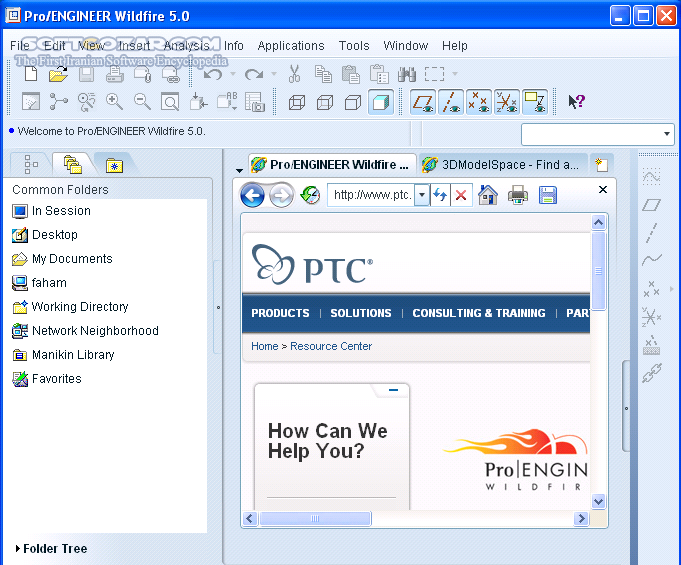Screen dimensions: 681x565
Task: Toggle coordinate systems display
Action: [x=506, y=102]
